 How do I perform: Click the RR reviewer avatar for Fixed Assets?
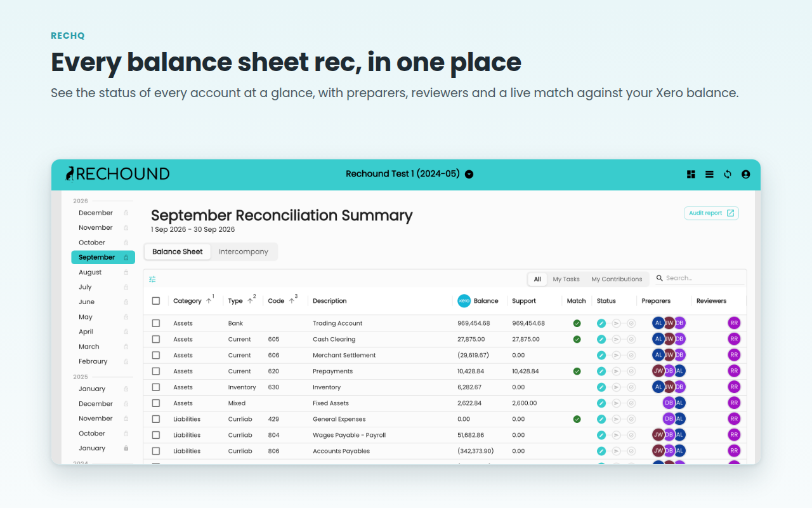click(734, 403)
